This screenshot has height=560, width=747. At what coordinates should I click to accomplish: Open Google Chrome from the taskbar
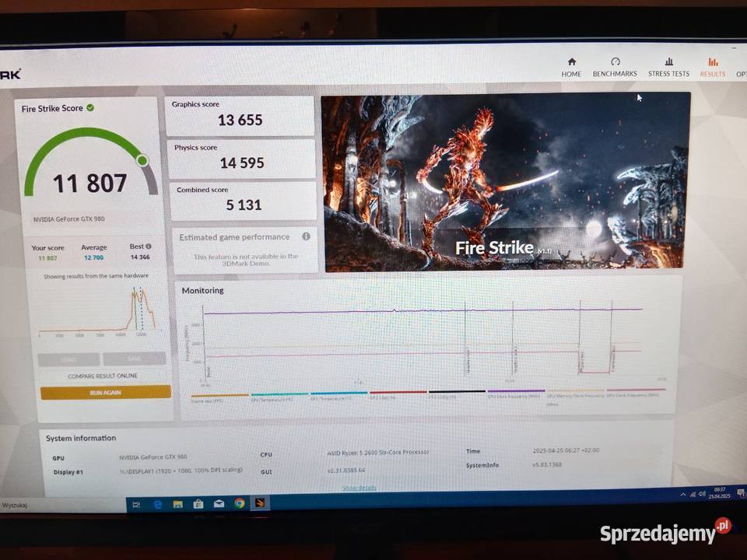240,503
